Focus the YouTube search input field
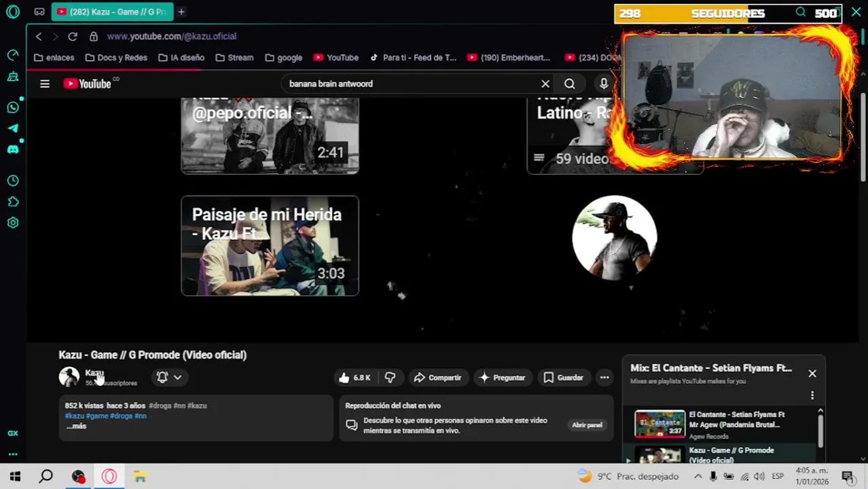 pyautogui.click(x=411, y=84)
